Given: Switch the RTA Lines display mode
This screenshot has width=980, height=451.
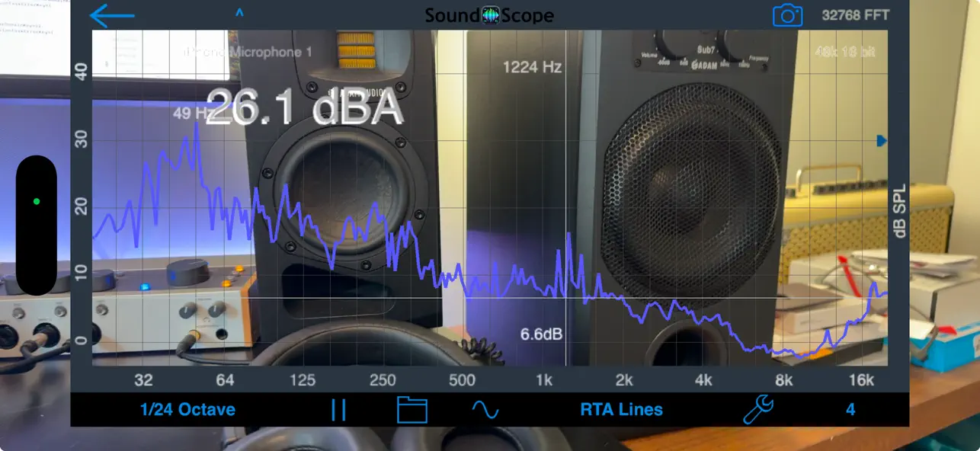Looking at the screenshot, I should pyautogui.click(x=622, y=409).
